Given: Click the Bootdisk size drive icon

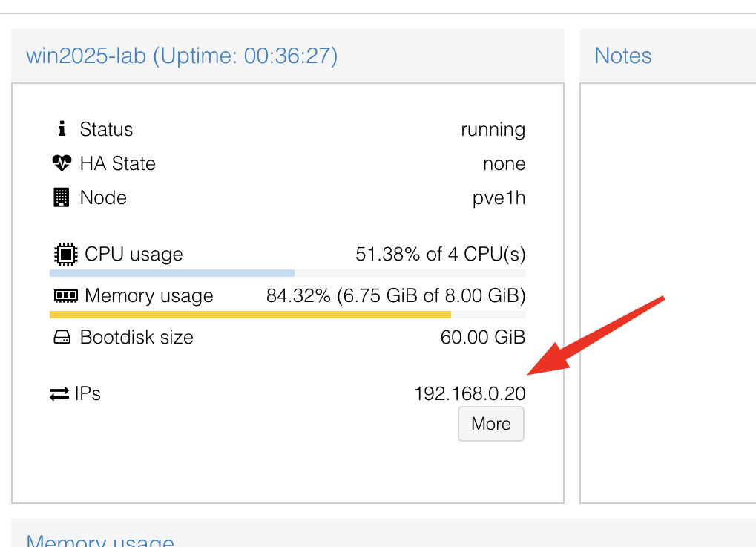Looking at the screenshot, I should pos(62,338).
